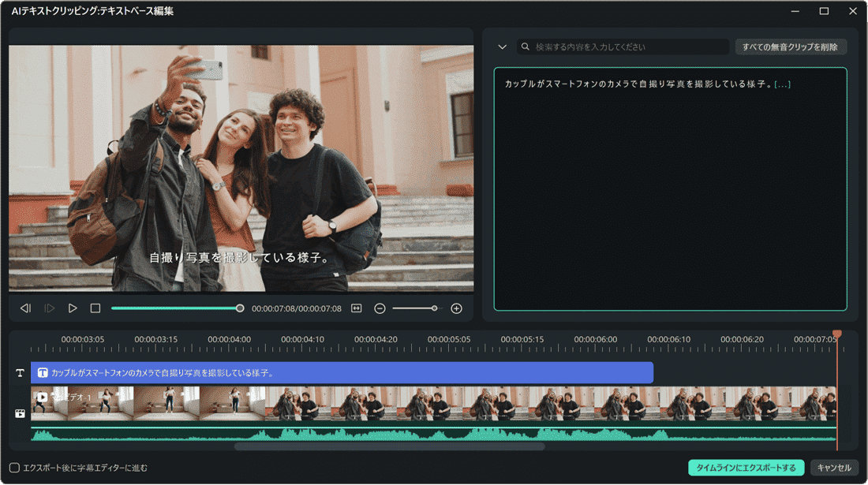The image size is (868, 485).
Task: Click 'すべての無音クリップを削除' button
Action: [790, 47]
